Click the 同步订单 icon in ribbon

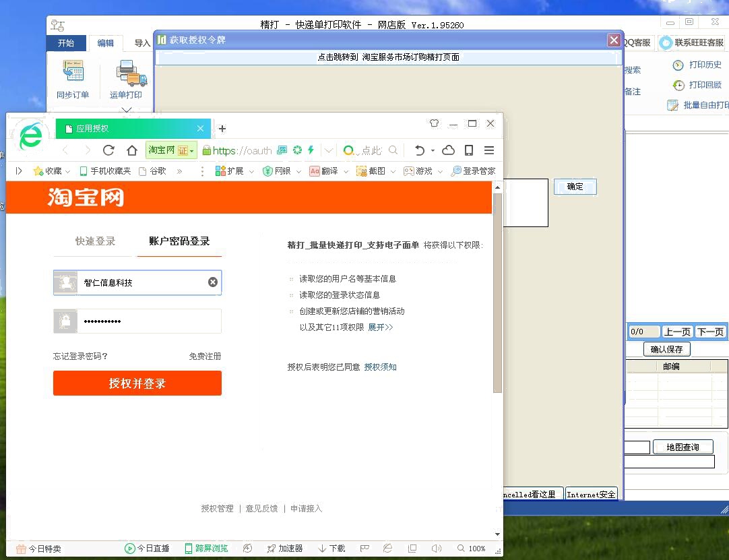pos(73,72)
